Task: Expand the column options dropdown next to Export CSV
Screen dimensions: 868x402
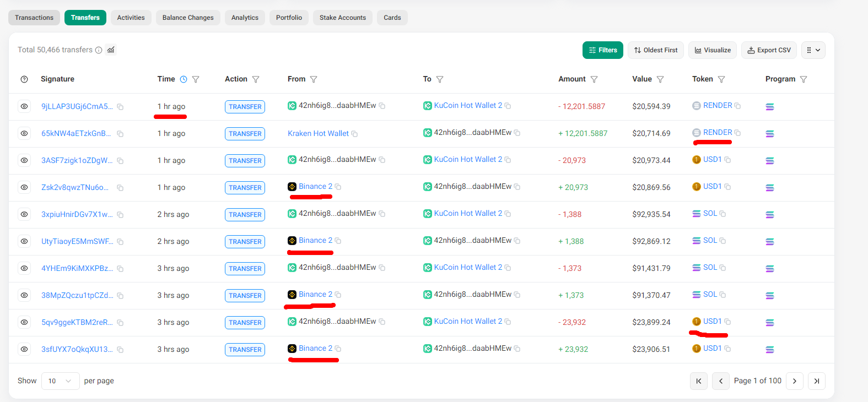Action: pos(813,50)
